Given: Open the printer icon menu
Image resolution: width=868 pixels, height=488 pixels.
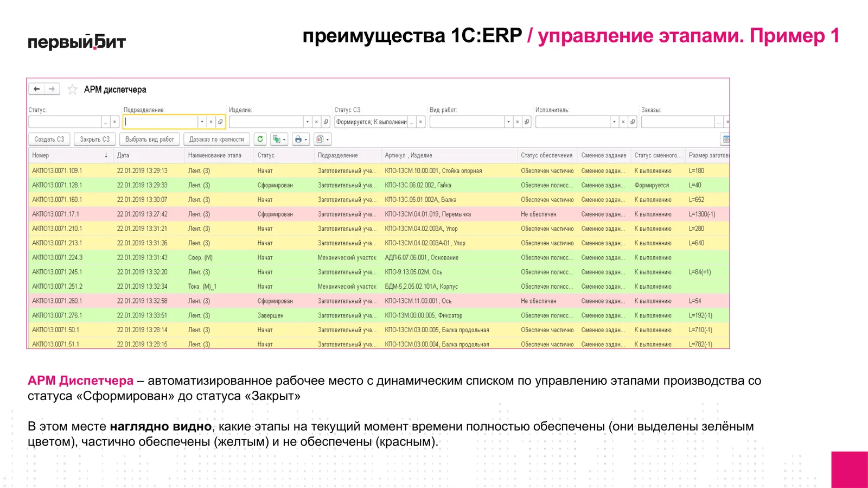Looking at the screenshot, I should pos(301,140).
